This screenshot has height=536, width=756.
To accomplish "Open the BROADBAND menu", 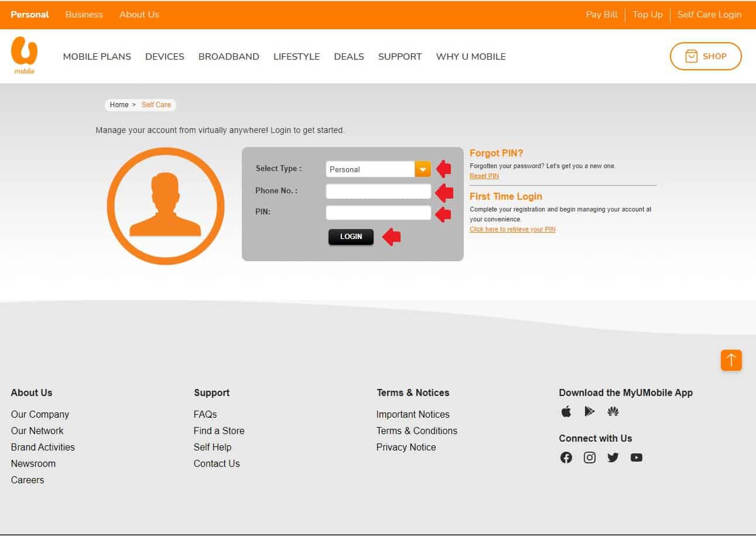I will [x=229, y=57].
